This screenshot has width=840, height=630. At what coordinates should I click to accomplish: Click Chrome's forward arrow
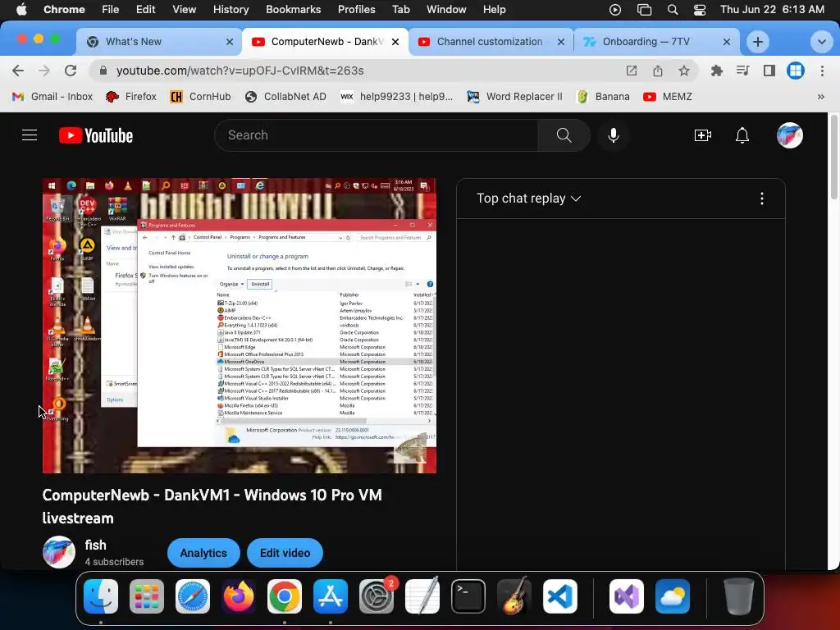tap(44, 71)
